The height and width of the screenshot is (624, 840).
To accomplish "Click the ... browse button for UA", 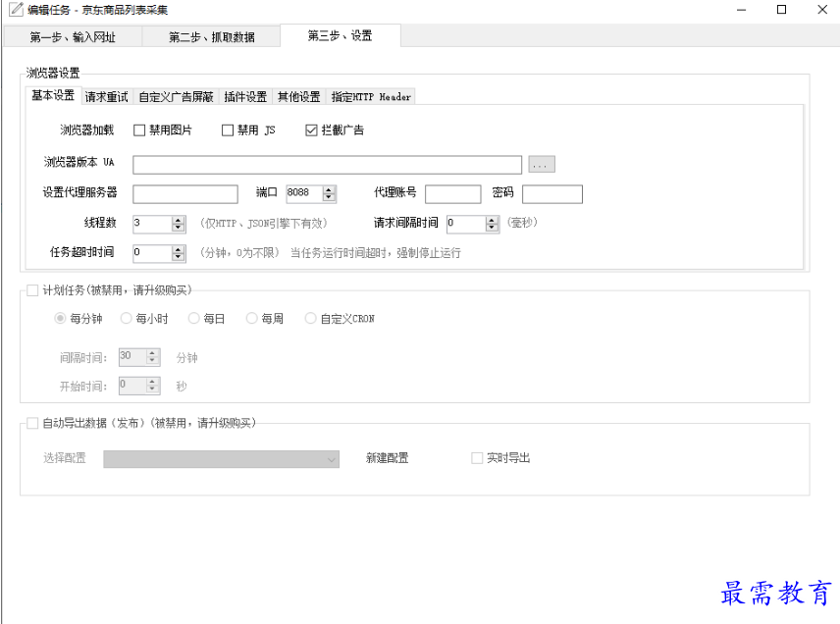I will pos(542,164).
